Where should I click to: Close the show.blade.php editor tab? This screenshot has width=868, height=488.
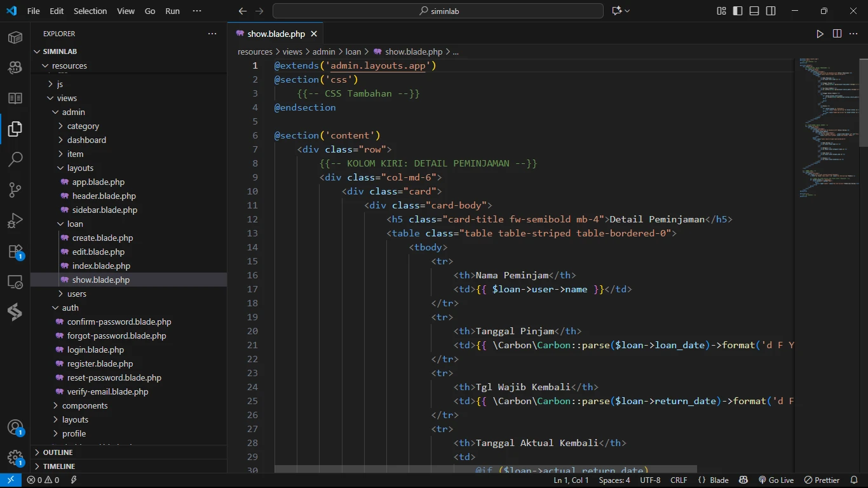click(x=314, y=34)
